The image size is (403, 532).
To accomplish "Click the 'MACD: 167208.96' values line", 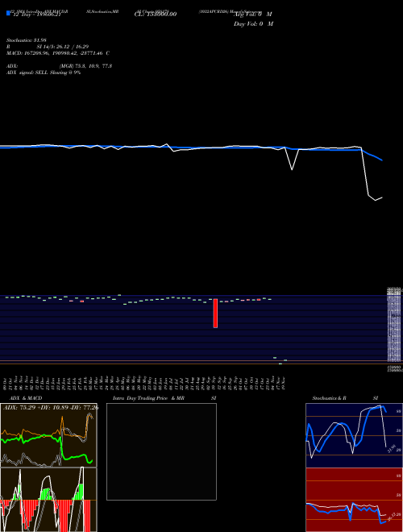I will coord(58,53).
